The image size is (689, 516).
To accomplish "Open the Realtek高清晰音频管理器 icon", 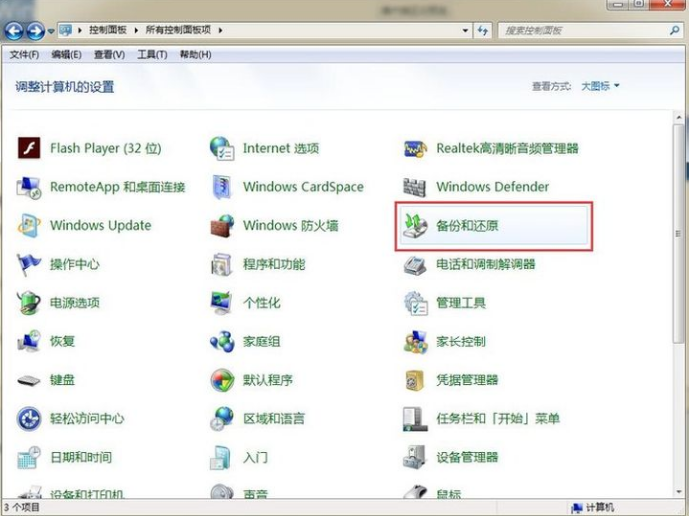I will 415,149.
